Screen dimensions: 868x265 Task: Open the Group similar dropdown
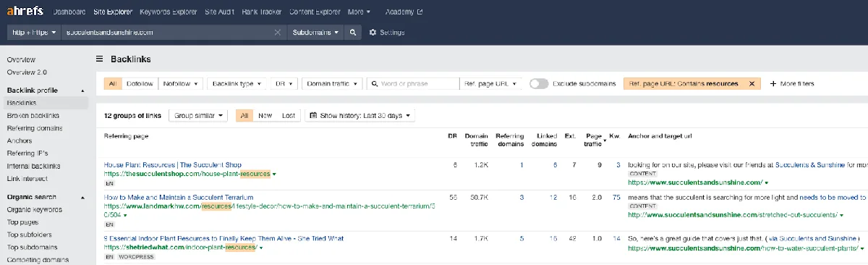198,116
